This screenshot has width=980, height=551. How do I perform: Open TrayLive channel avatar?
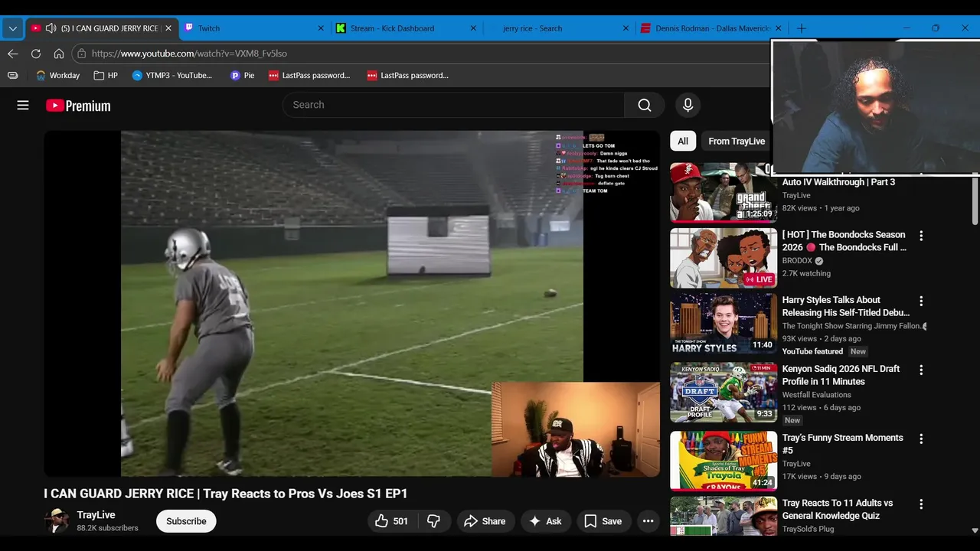tap(57, 521)
